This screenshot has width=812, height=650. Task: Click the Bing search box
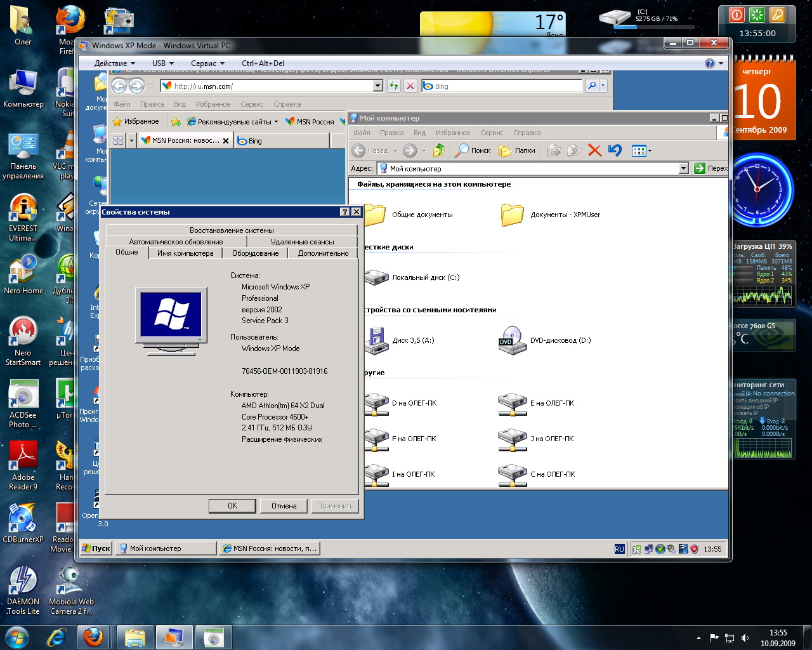coord(501,86)
